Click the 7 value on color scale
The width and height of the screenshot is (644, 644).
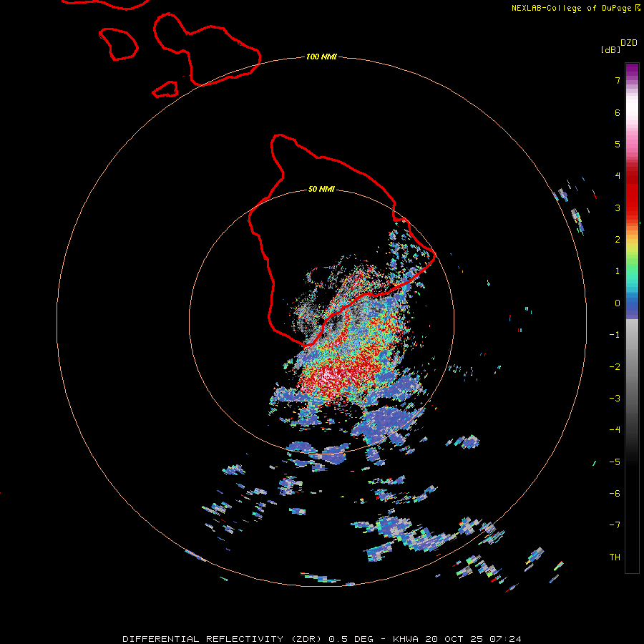click(x=618, y=80)
